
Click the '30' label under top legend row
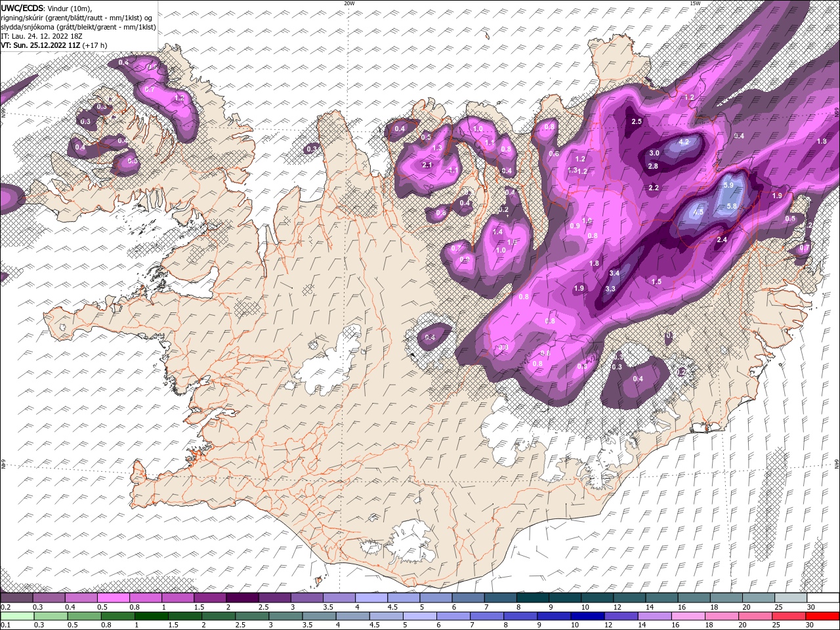[x=811, y=607]
